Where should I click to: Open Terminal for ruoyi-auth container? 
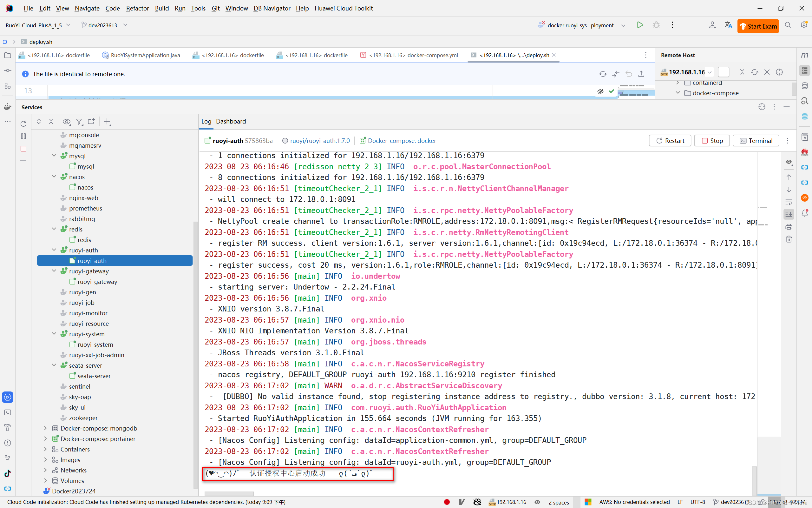tap(756, 140)
